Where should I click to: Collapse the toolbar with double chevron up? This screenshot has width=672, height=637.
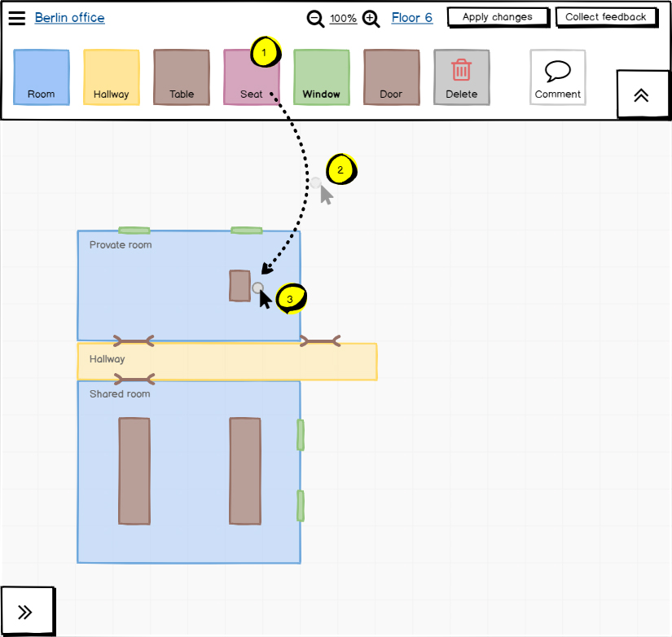tap(641, 94)
